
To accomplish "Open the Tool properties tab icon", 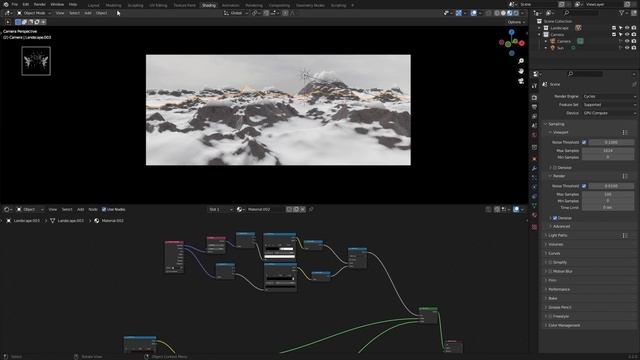I will point(534,86).
